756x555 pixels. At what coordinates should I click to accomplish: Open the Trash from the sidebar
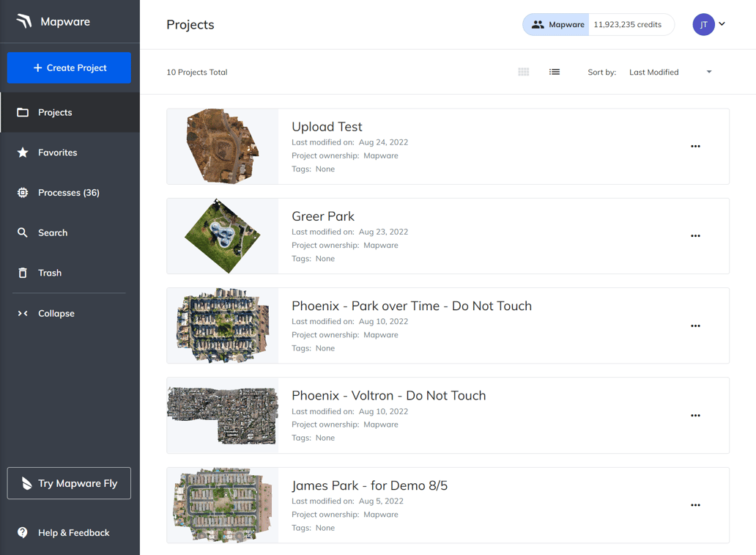[49, 272]
